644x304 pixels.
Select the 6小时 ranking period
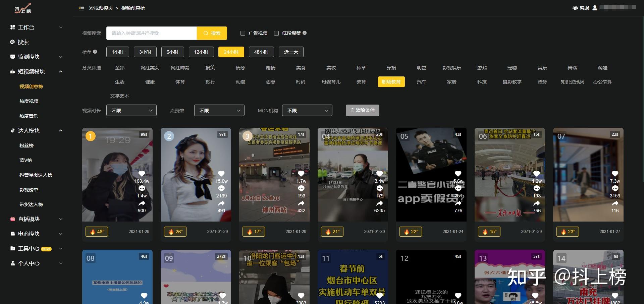(x=173, y=52)
